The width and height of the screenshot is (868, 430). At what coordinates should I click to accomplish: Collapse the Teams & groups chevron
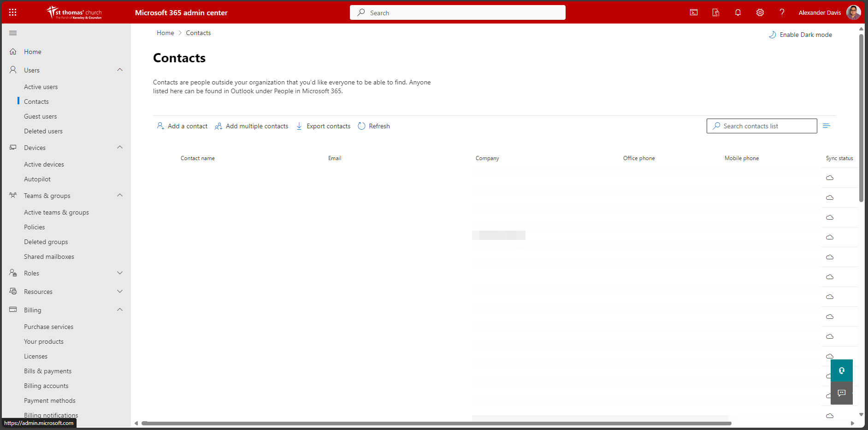click(x=120, y=195)
